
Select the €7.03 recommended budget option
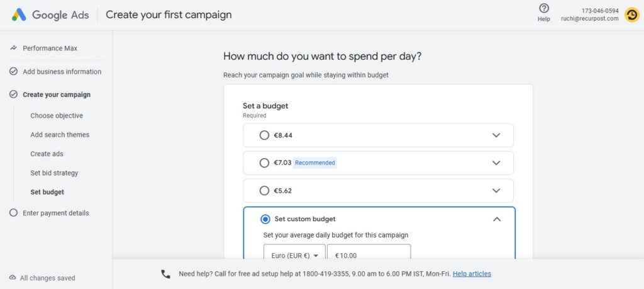265,163
